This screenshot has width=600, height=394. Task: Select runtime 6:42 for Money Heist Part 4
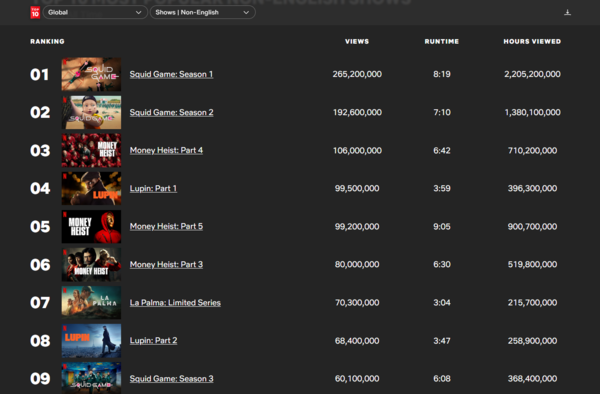click(x=442, y=150)
